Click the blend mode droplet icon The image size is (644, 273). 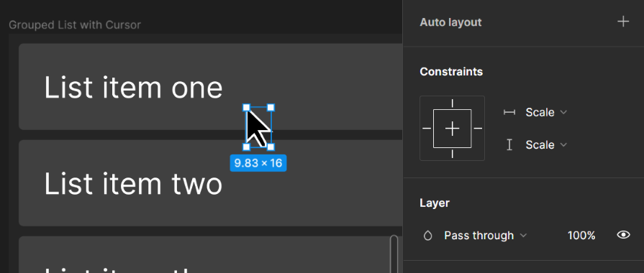point(427,236)
